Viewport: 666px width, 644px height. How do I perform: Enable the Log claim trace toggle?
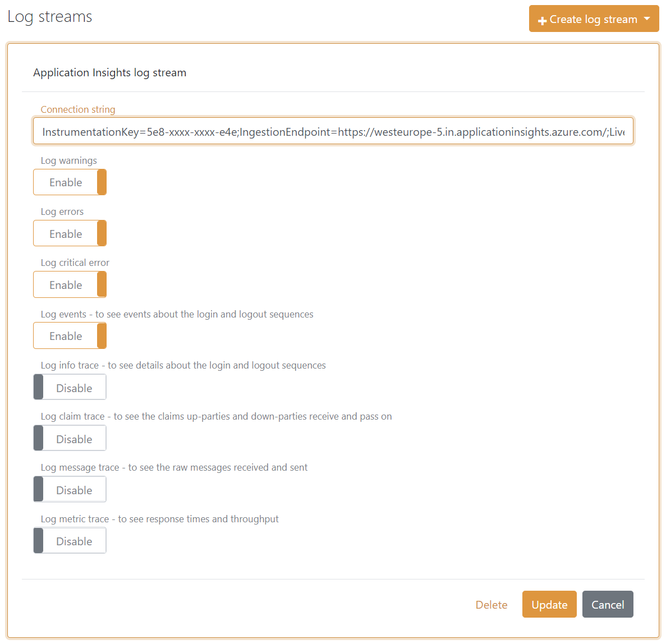coord(70,438)
